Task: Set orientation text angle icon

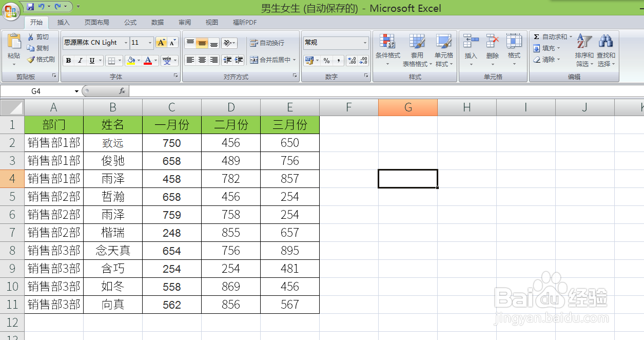Action: click(x=227, y=43)
